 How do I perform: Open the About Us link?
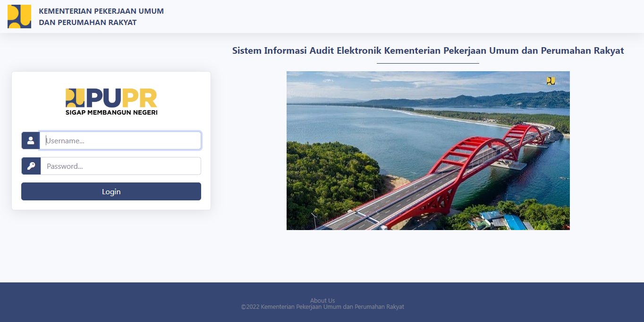(x=322, y=300)
